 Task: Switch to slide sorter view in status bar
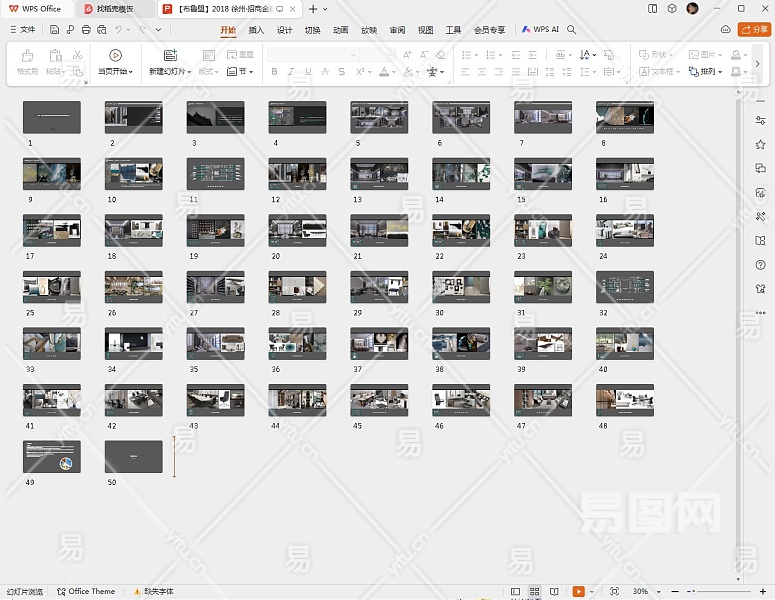point(535,592)
